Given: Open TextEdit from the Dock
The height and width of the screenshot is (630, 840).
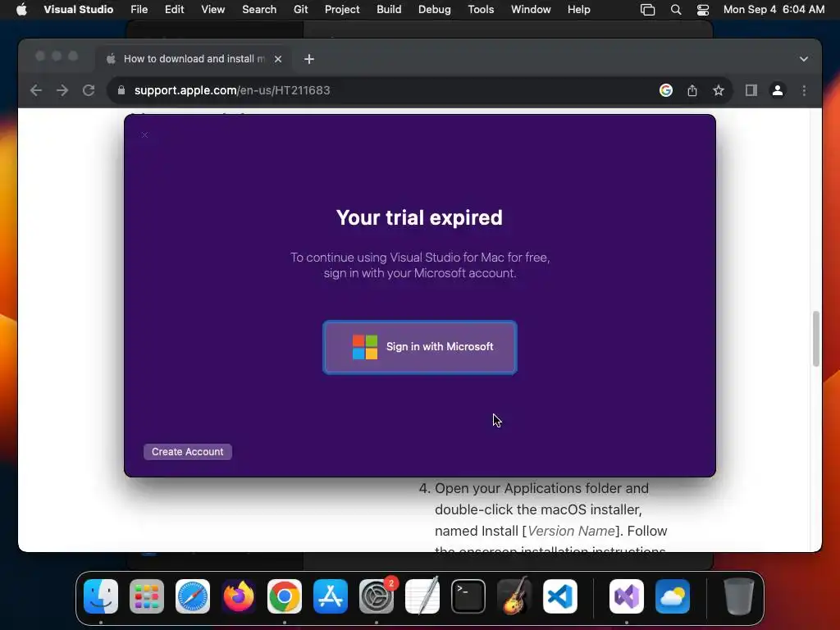Looking at the screenshot, I should coord(422,596).
